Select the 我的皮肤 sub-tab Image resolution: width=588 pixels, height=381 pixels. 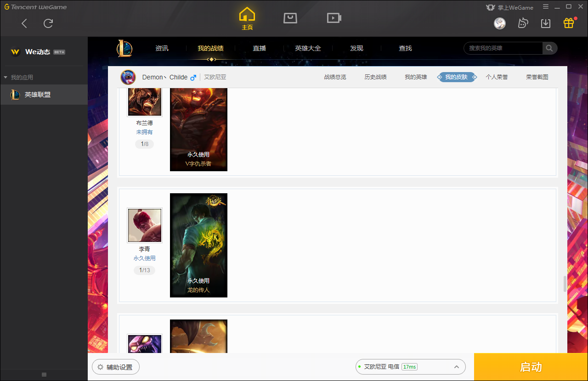pyautogui.click(x=456, y=77)
